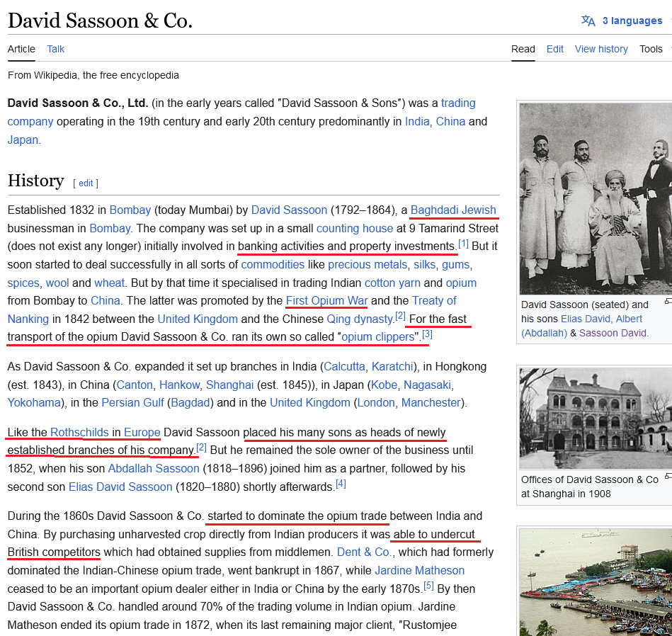Open the Canton link
The image size is (672, 636).
(x=135, y=385)
